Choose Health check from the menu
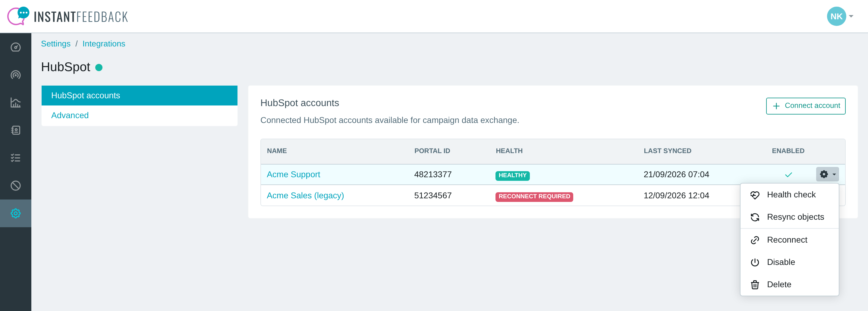Viewport: 868px width, 311px height. coord(789,195)
